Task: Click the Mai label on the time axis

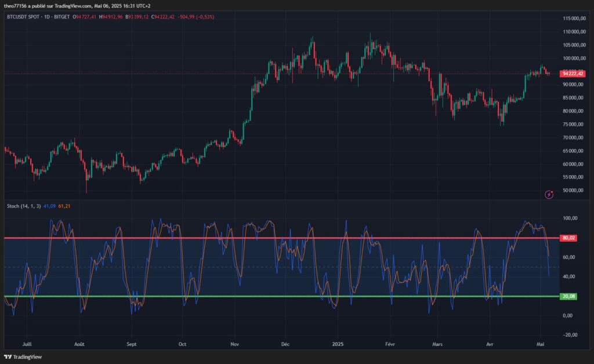Action: coord(539,343)
